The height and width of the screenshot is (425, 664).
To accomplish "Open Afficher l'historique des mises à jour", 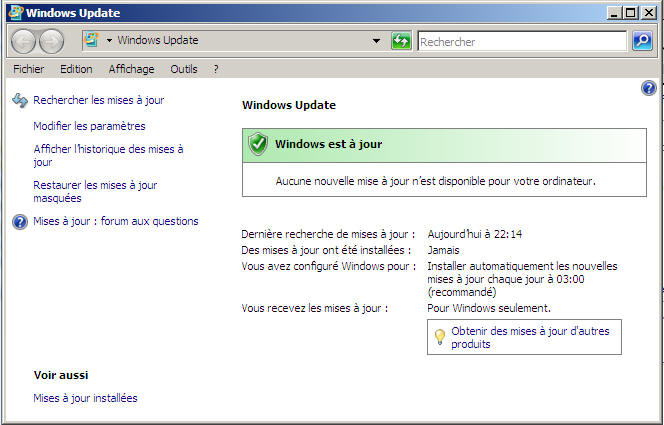I will click(108, 155).
